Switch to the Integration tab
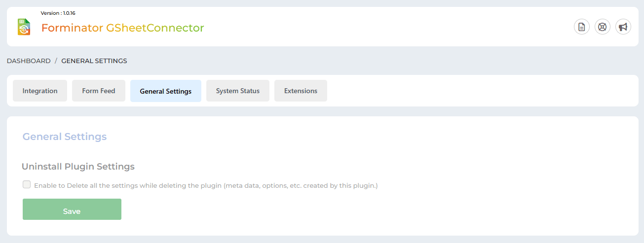The width and height of the screenshot is (644, 243). [x=40, y=91]
